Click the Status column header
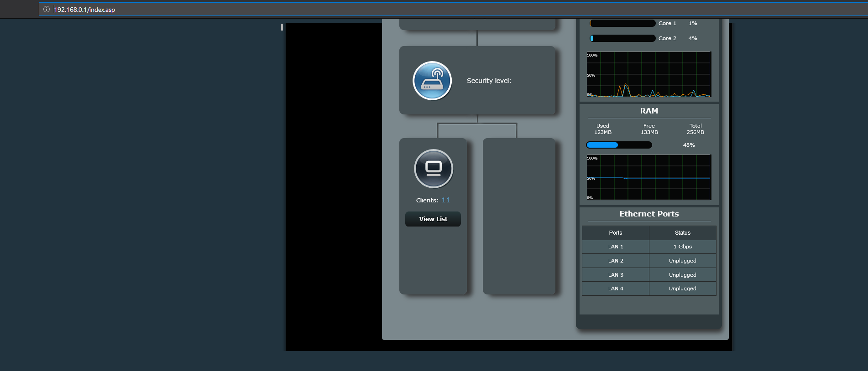This screenshot has width=868, height=371. (x=682, y=233)
